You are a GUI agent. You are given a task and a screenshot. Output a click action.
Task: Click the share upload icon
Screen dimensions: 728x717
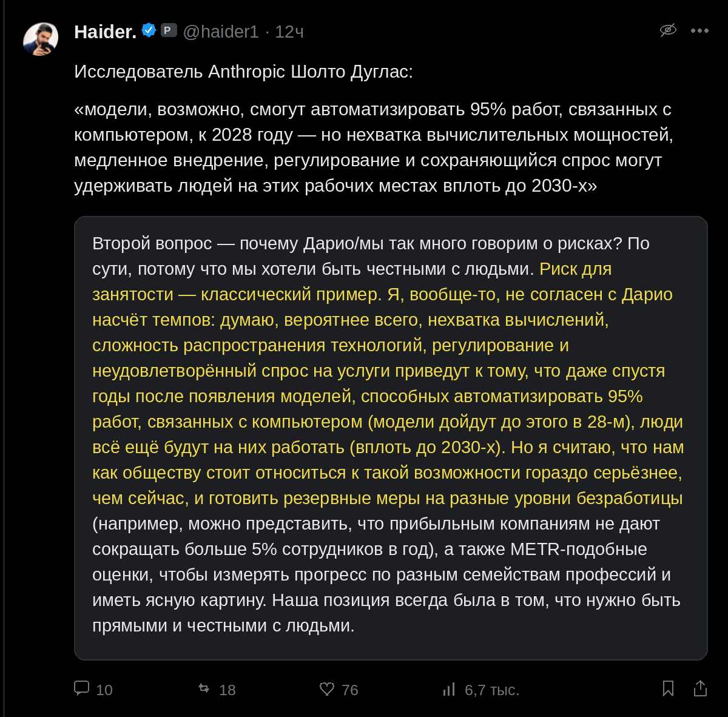coord(700,688)
